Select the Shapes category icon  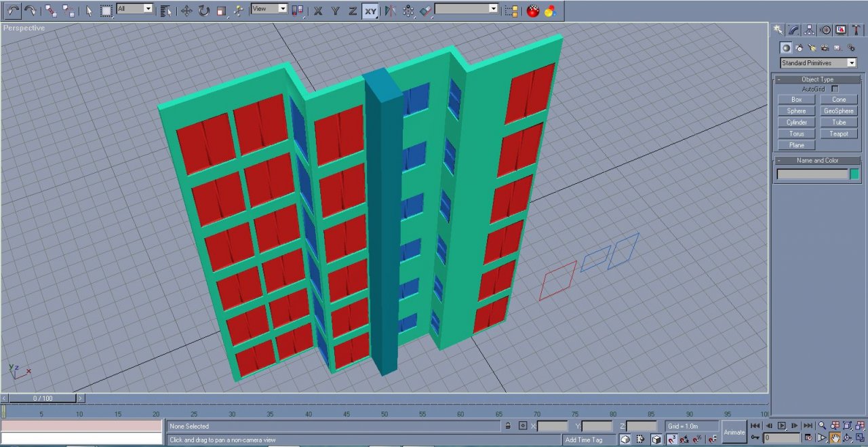click(x=799, y=47)
